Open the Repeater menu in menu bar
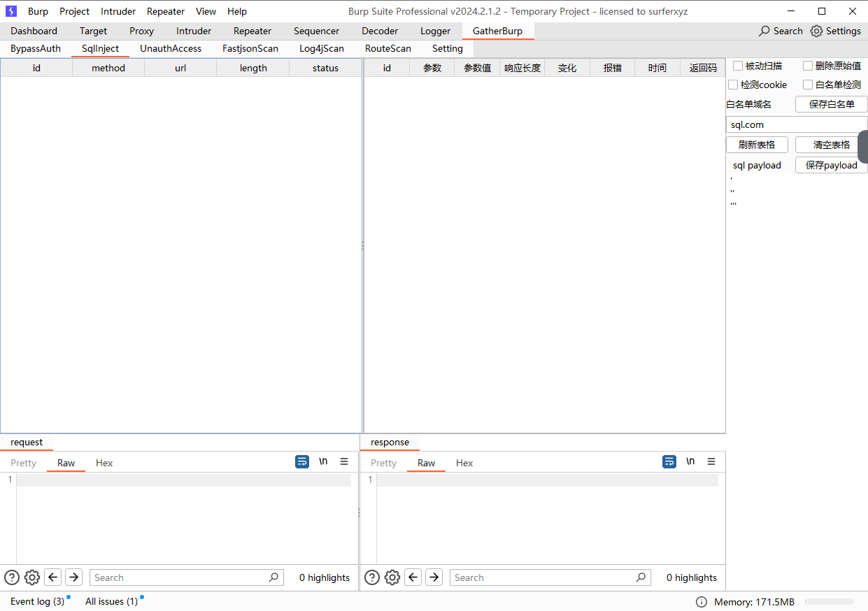868x611 pixels. point(165,11)
